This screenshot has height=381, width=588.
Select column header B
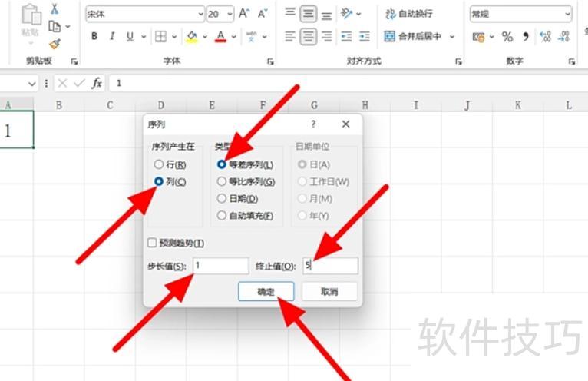59,105
